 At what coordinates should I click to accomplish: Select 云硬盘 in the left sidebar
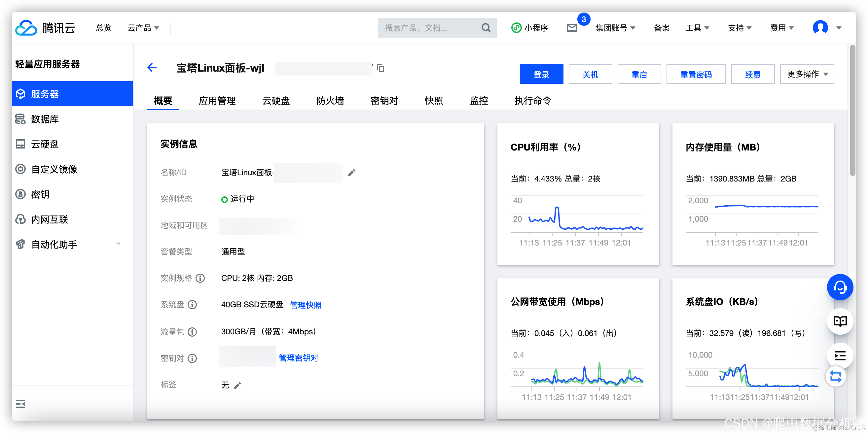pyautogui.click(x=44, y=144)
